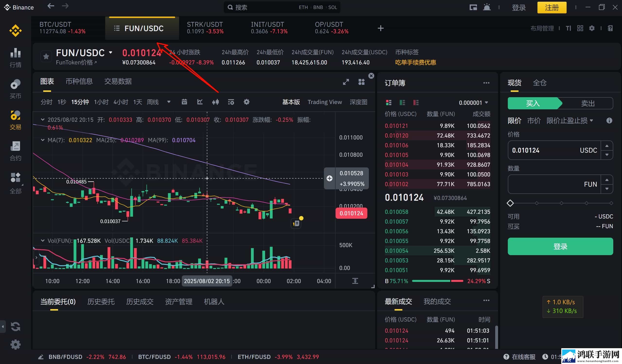Open the 行情 markets sidebar icon

coord(15,58)
